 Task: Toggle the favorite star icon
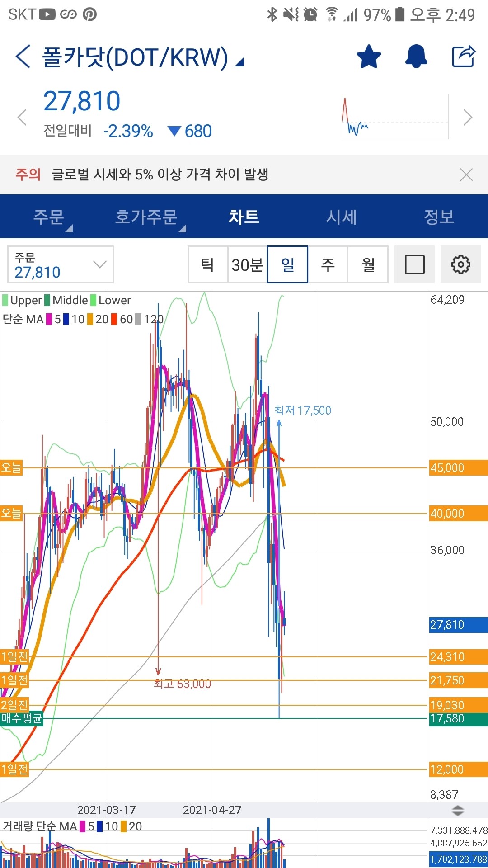tap(369, 57)
